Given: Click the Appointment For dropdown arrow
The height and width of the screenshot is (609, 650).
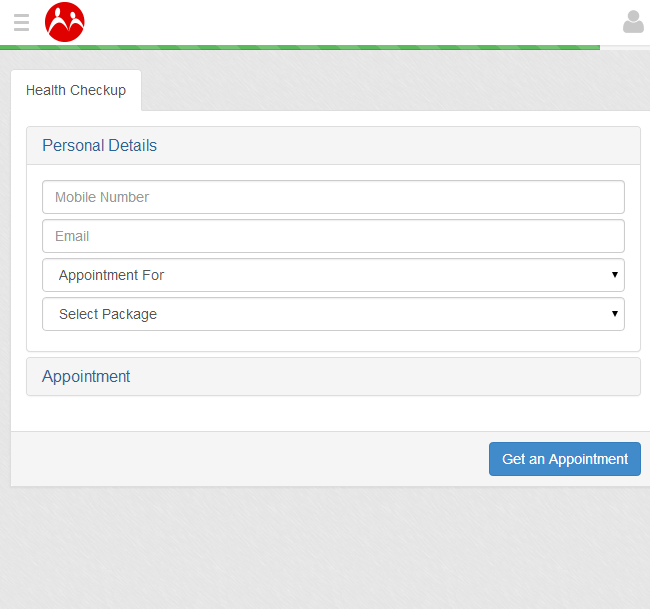Looking at the screenshot, I should point(615,274).
